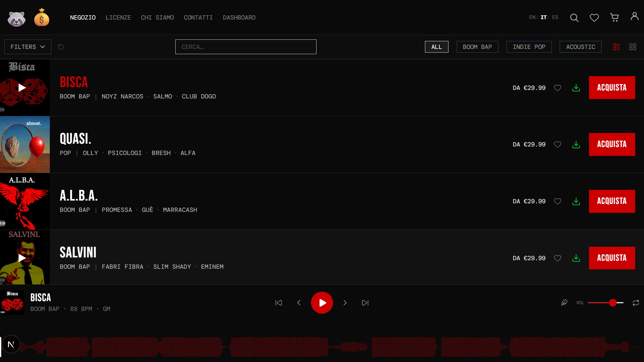Click the PSICOLOGI tag
This screenshot has height=362, width=644.
[x=125, y=153]
